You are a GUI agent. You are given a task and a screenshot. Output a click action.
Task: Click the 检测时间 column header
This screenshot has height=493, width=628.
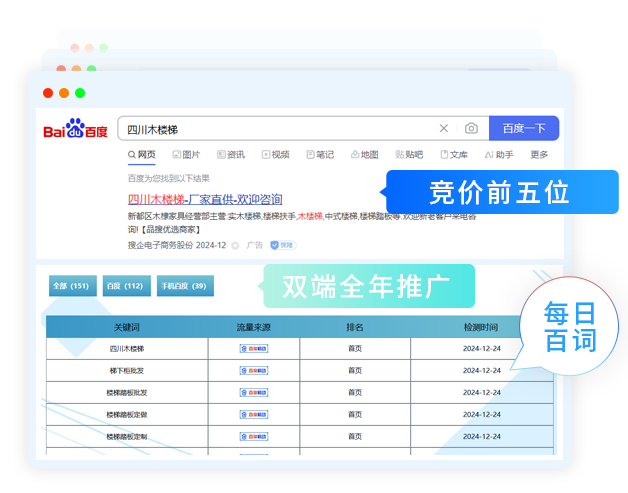click(x=481, y=327)
